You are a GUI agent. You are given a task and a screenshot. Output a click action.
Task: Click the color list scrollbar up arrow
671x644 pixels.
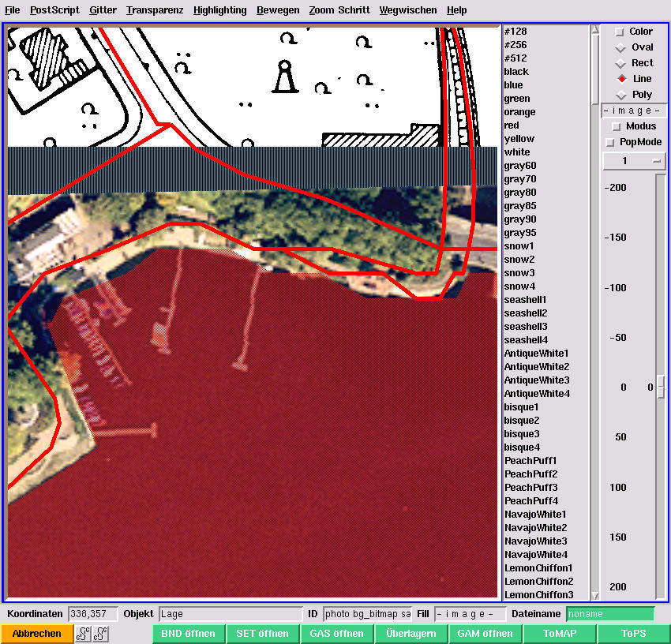pos(595,29)
